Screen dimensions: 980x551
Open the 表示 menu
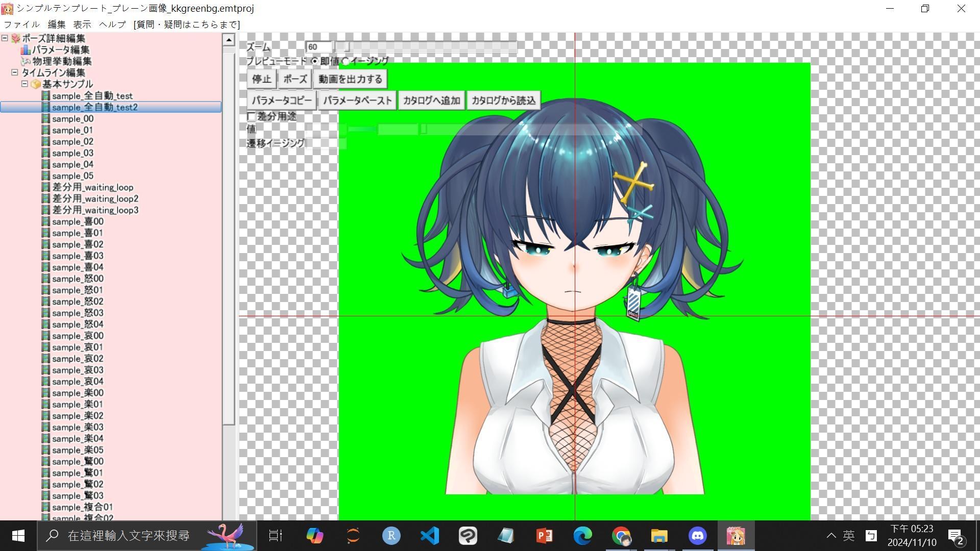(82, 24)
